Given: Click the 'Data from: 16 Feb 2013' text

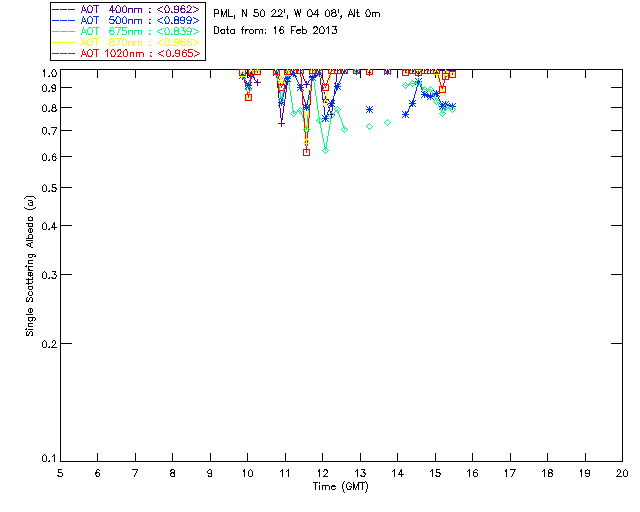Looking at the screenshot, I should (276, 31).
